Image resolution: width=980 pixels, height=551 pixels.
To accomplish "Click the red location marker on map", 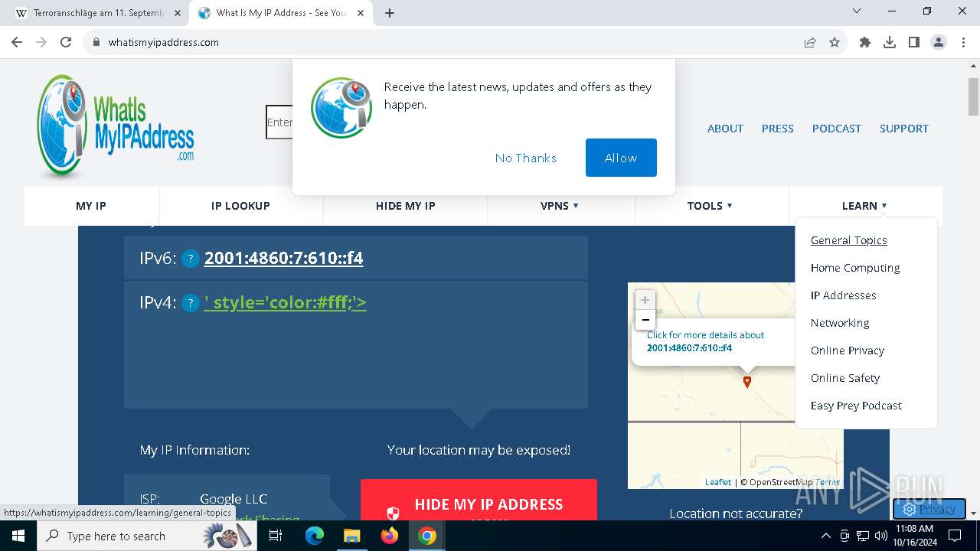I will tap(747, 381).
